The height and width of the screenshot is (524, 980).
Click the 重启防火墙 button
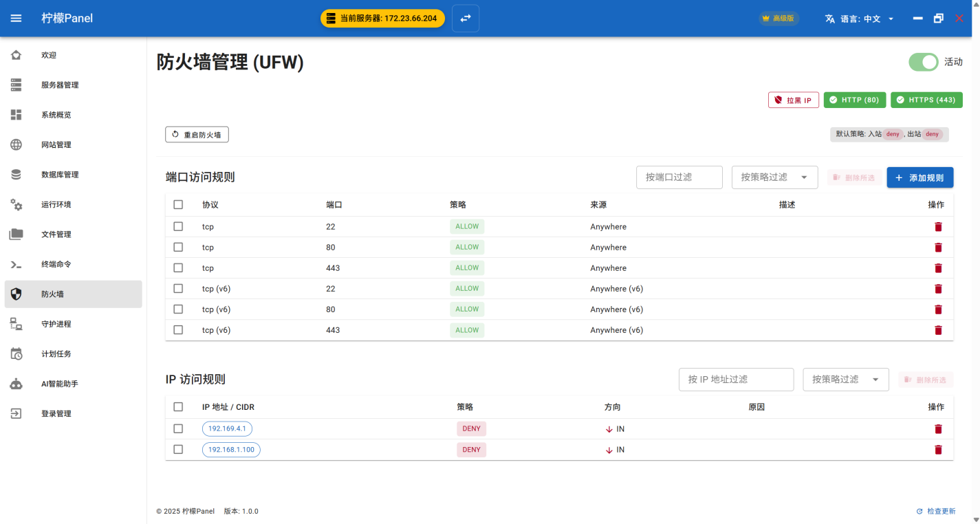(197, 135)
